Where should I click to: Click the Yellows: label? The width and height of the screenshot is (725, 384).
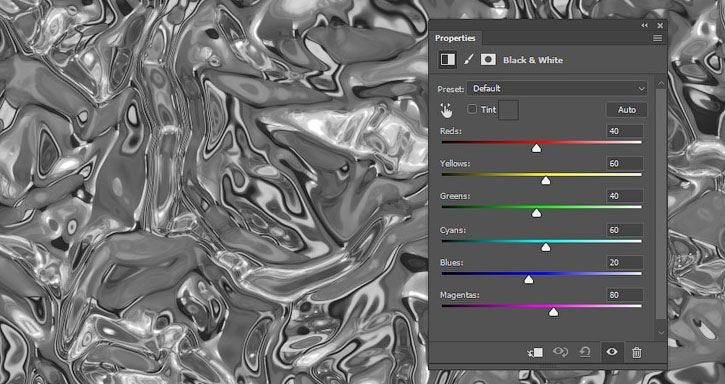click(455, 164)
